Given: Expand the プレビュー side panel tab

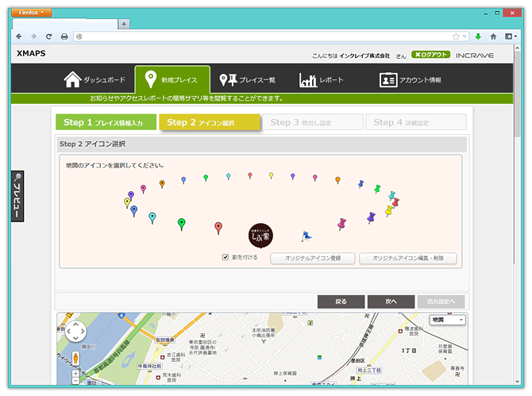Looking at the screenshot, I should (17, 195).
